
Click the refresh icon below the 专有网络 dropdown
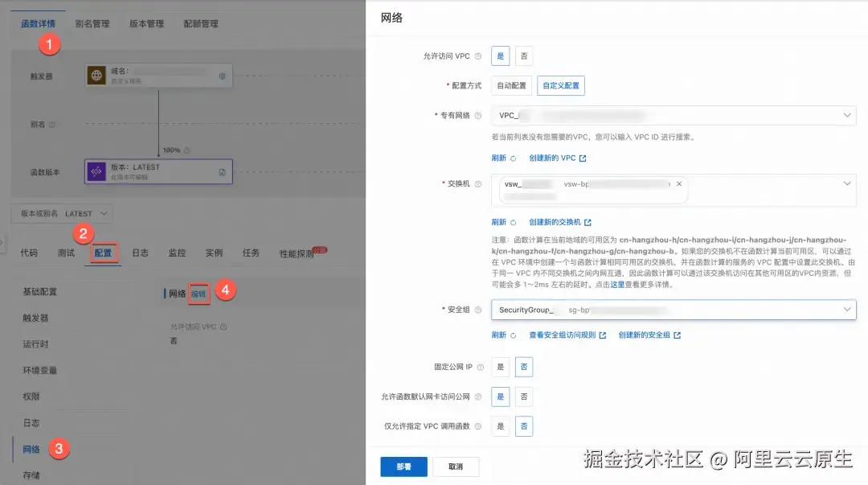(513, 158)
